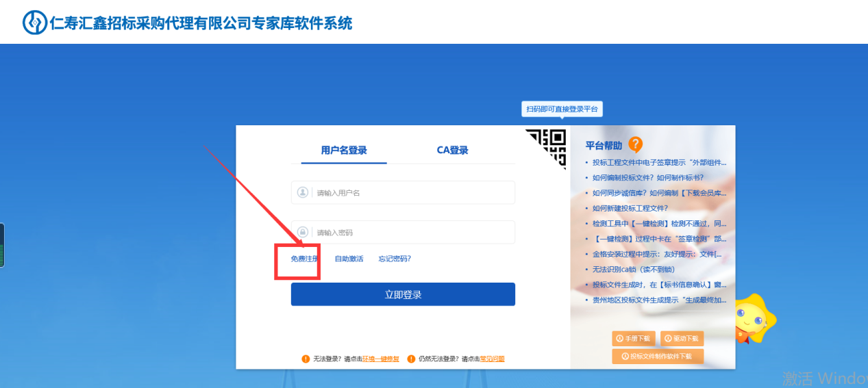Click the user avatar icon in username field

pyautogui.click(x=302, y=193)
